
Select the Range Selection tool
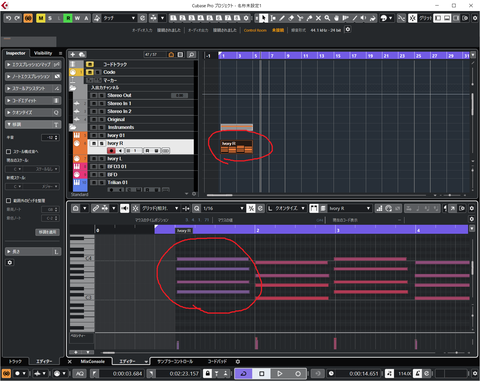pyautogui.click(x=273, y=18)
